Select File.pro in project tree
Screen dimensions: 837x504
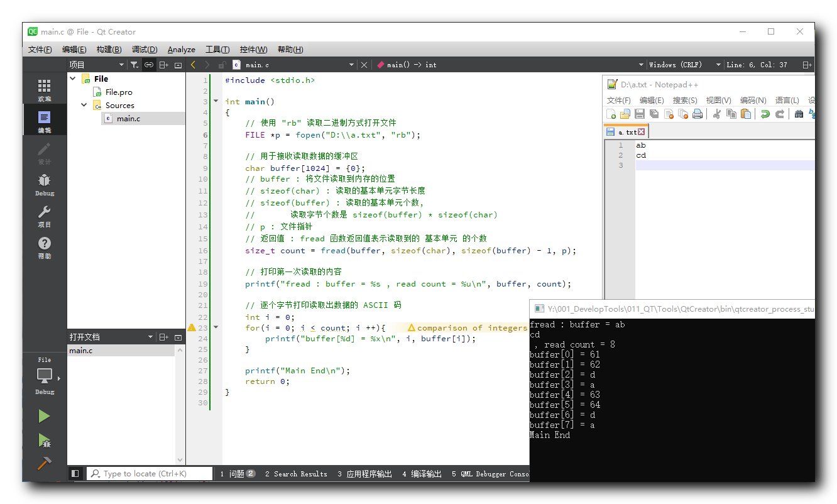pos(119,92)
